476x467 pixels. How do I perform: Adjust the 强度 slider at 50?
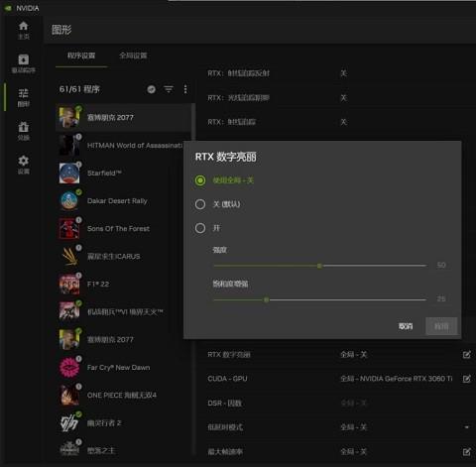point(319,266)
